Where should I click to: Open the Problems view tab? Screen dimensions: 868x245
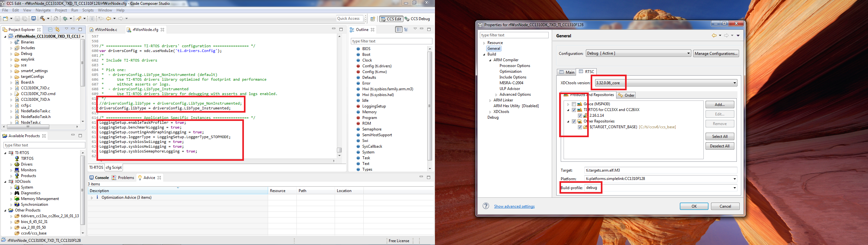123,177
